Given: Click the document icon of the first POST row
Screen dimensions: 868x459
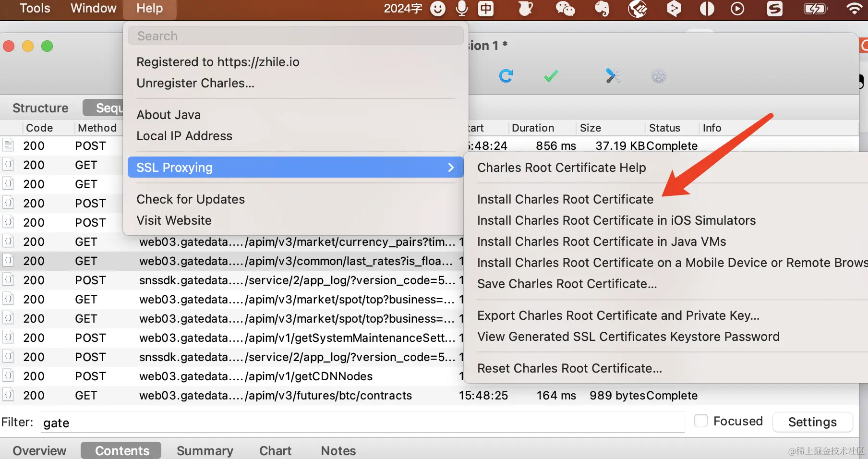Looking at the screenshot, I should tap(8, 145).
